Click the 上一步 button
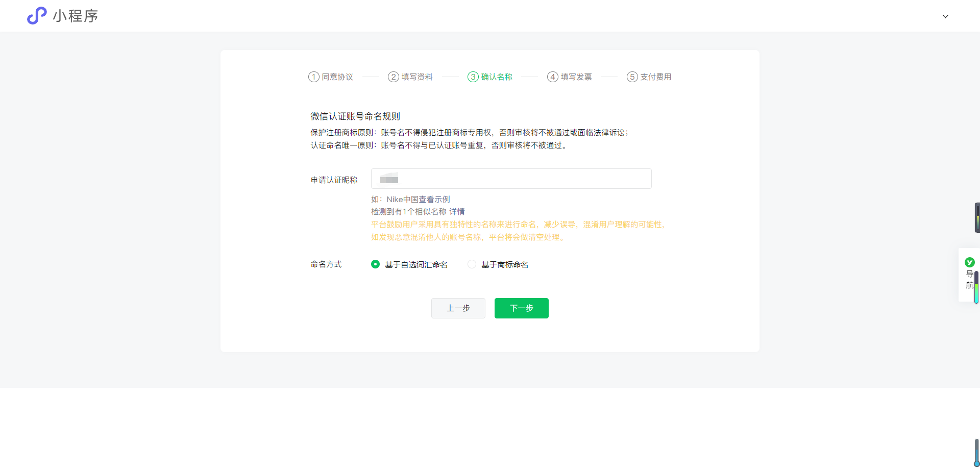Viewport: 980px width, 469px height. (458, 308)
